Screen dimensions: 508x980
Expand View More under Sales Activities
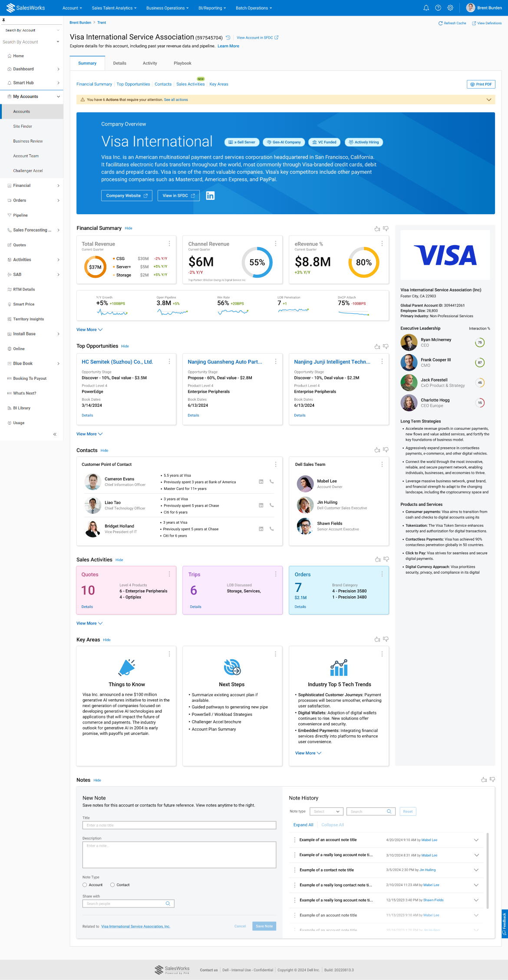coord(89,623)
